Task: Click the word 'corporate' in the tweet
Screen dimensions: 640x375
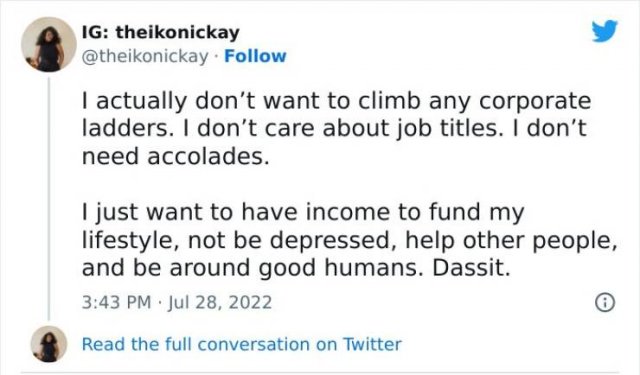Action: (535, 102)
